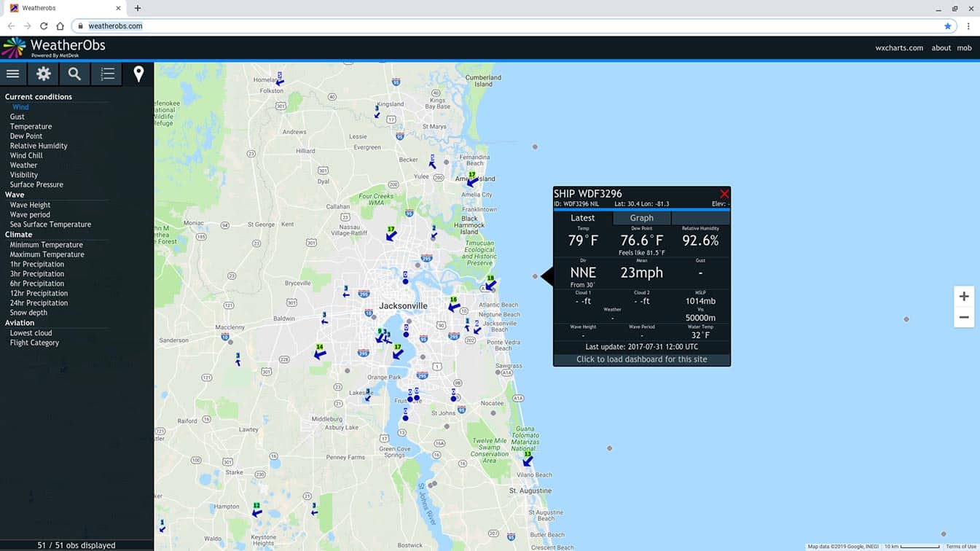The image size is (980, 551).
Task: Open the about link in header
Action: click(x=941, y=48)
